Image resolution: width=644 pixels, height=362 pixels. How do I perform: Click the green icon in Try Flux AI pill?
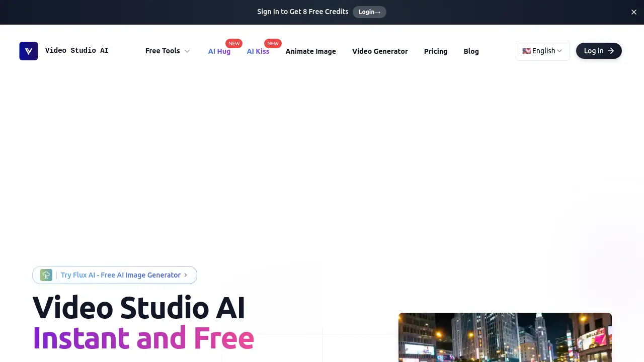[46, 275]
